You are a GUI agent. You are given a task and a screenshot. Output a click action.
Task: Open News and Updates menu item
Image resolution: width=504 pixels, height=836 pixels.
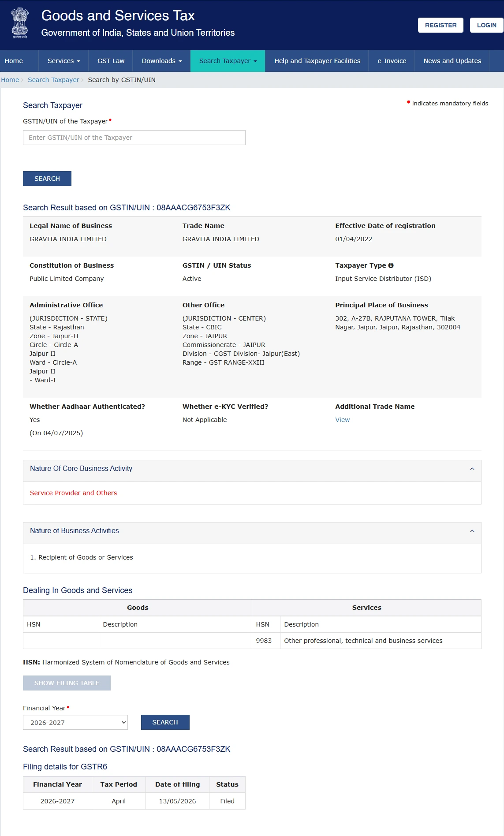pyautogui.click(x=452, y=61)
